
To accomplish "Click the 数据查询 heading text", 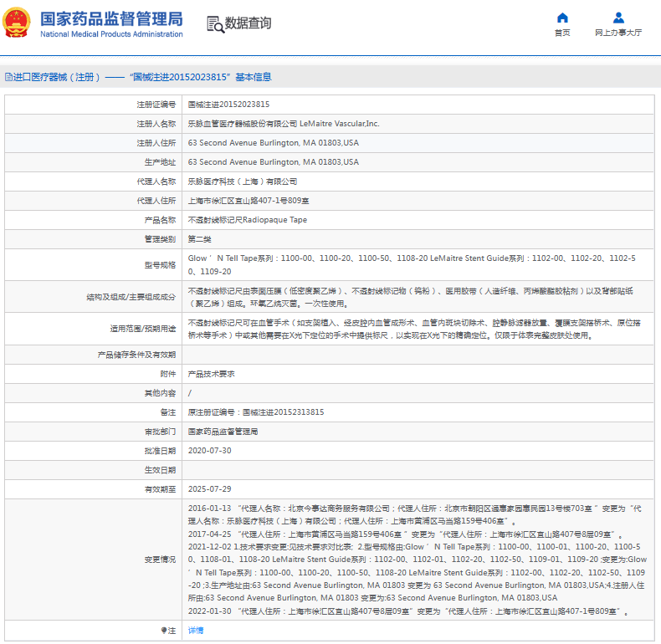I will coord(248,23).
